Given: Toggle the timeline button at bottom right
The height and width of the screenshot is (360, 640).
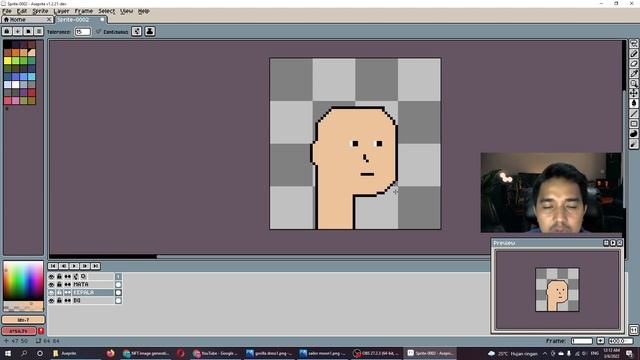Looking at the screenshot, I should pos(633,330).
